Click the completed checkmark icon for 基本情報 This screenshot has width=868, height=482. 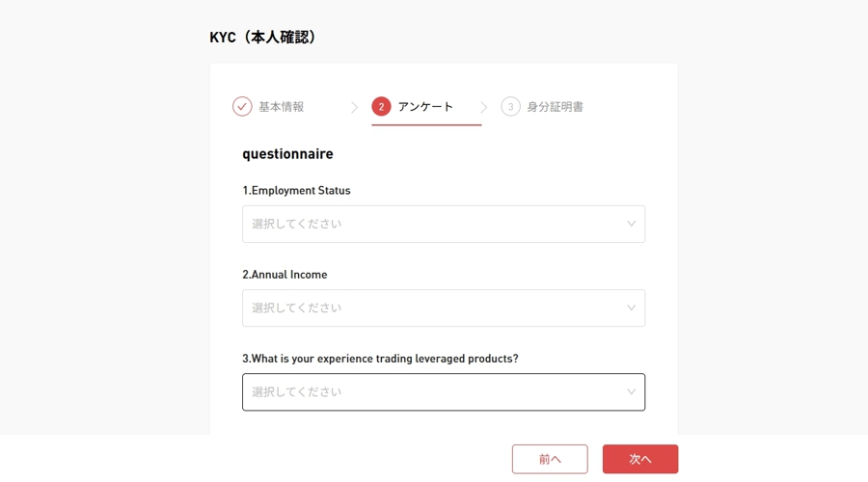[x=242, y=106]
